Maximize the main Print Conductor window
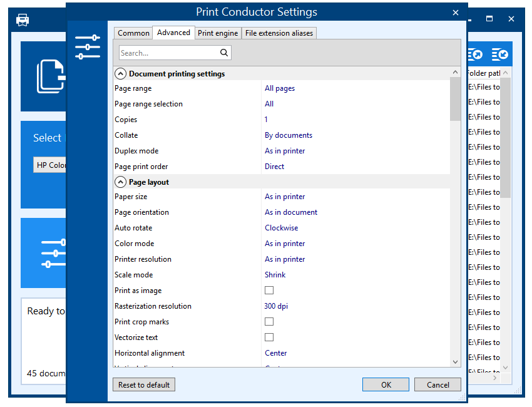The width and height of the screenshot is (532, 407). [489, 19]
